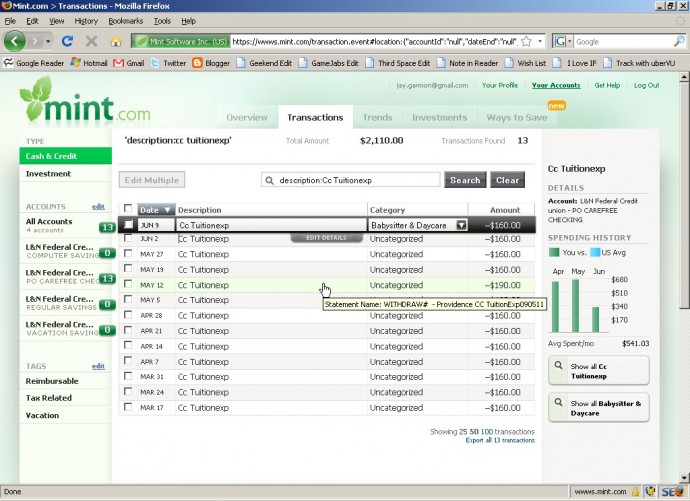Click the Edit Details button on selected row
Screen dimensions: 690x501
[x=327, y=238]
